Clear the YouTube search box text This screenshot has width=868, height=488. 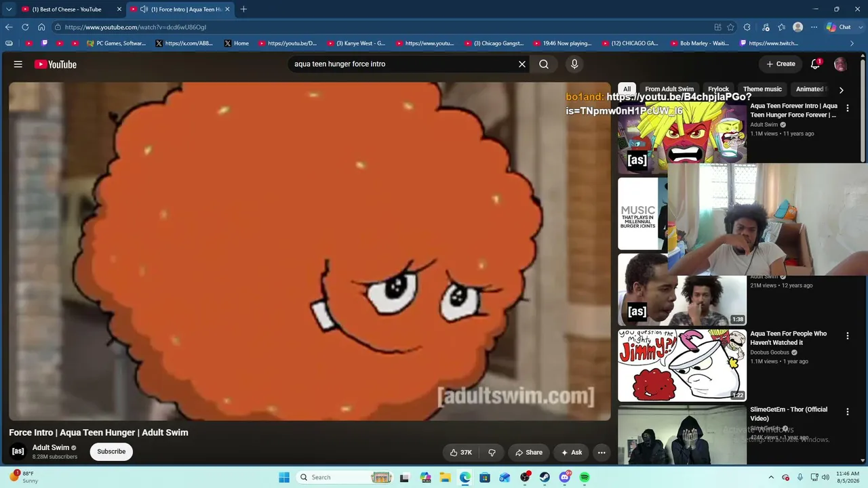(522, 64)
